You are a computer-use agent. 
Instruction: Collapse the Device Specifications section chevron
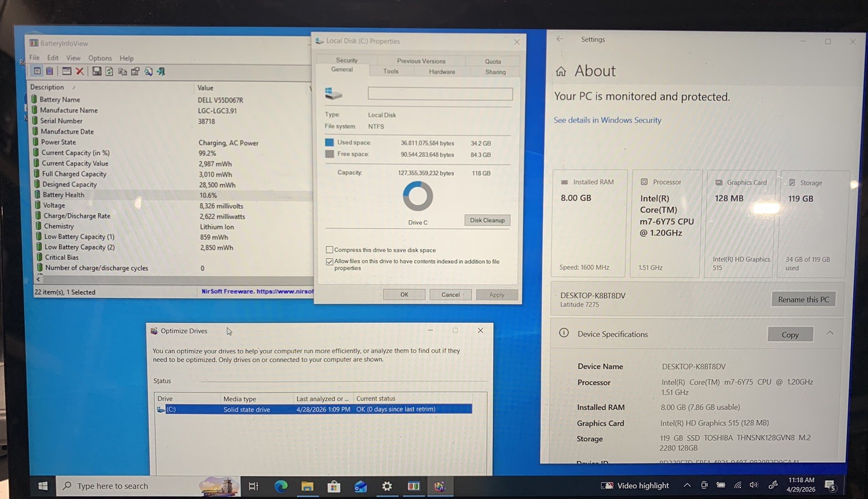click(x=830, y=333)
